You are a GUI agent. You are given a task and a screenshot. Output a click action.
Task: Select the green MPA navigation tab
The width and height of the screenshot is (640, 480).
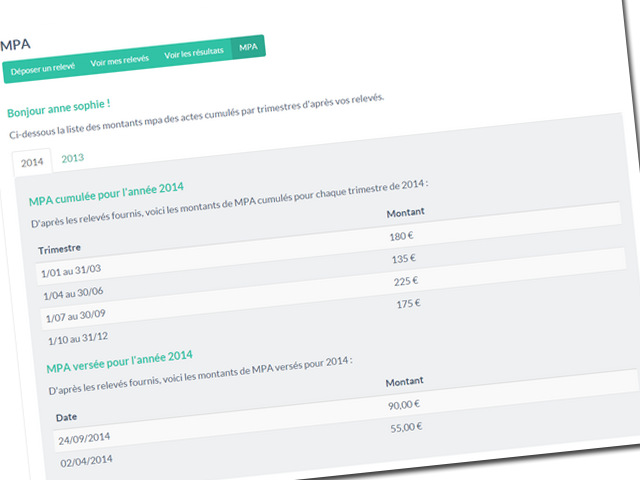click(248, 46)
